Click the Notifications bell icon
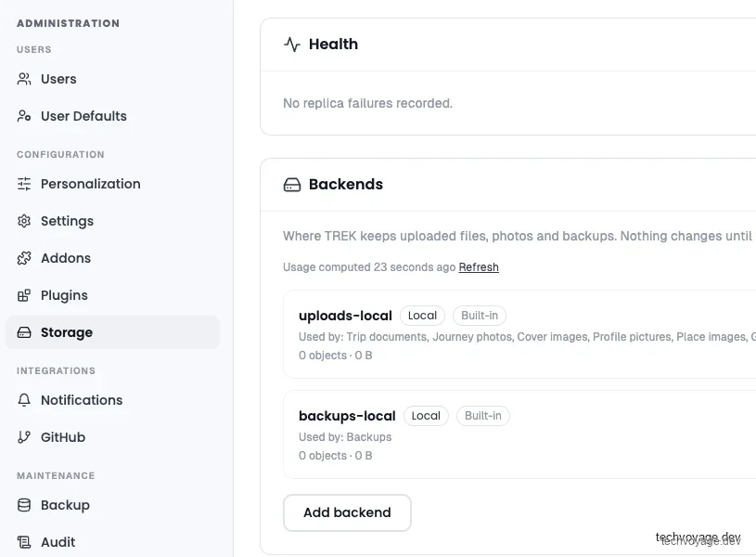This screenshot has width=756, height=557. tap(24, 400)
